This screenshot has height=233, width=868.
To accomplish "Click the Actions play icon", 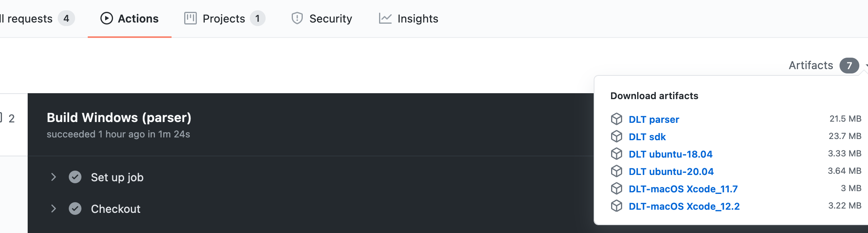I will click(106, 18).
